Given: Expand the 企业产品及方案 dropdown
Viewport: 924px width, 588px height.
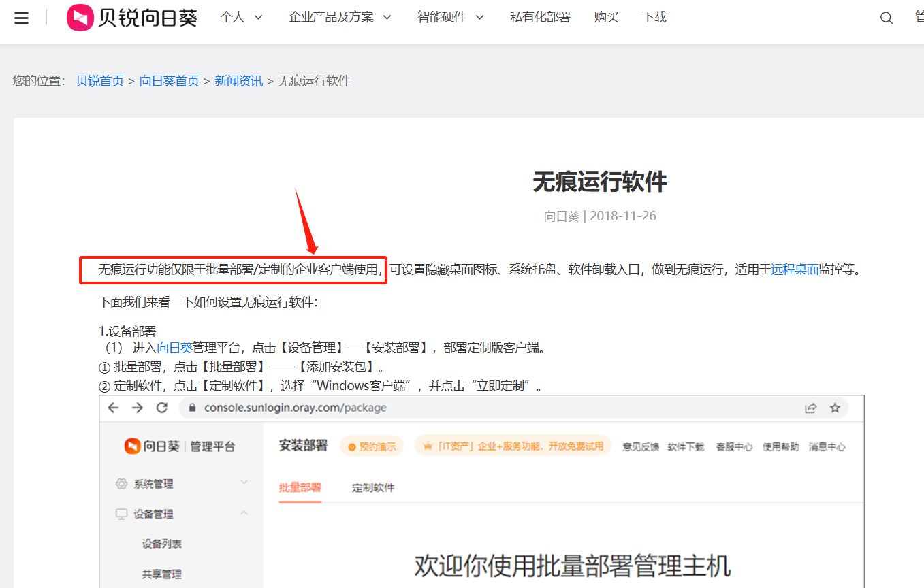Looking at the screenshot, I should (x=340, y=18).
